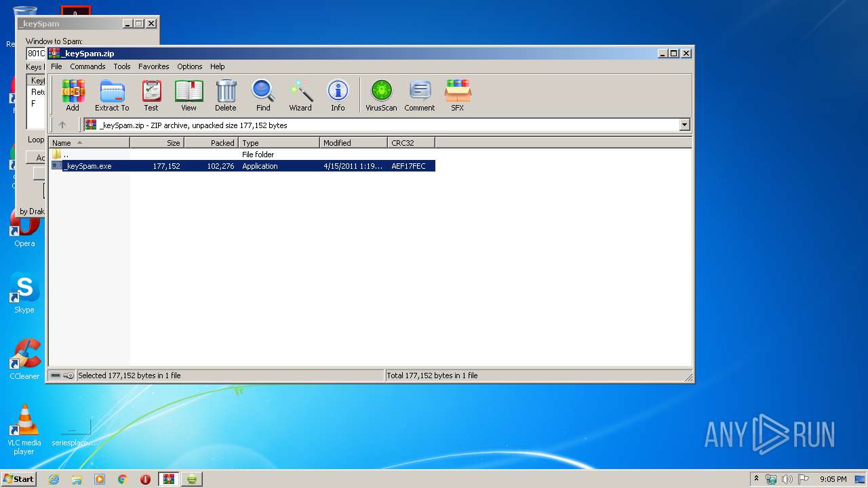Click the network tray icon
Screen dimensions: 868x488
pos(771,479)
